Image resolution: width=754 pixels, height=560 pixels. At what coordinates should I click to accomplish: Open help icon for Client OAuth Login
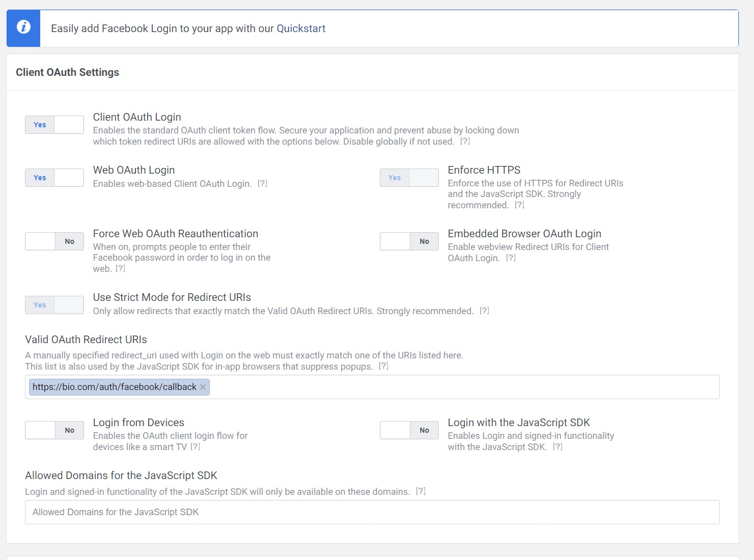tap(465, 141)
